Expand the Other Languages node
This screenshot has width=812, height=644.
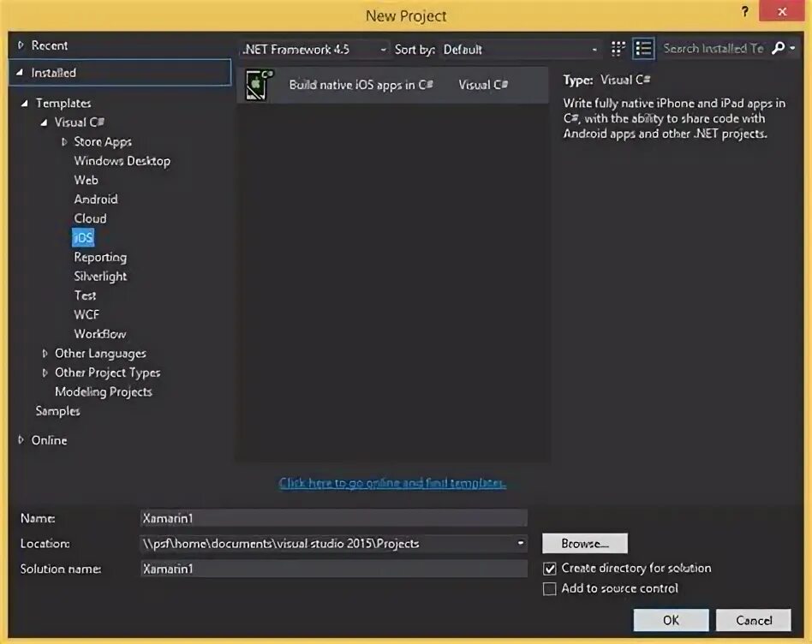tap(45, 353)
